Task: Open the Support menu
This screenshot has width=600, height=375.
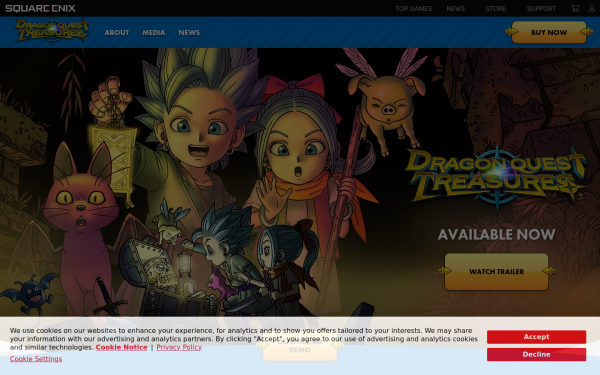Action: pos(541,8)
